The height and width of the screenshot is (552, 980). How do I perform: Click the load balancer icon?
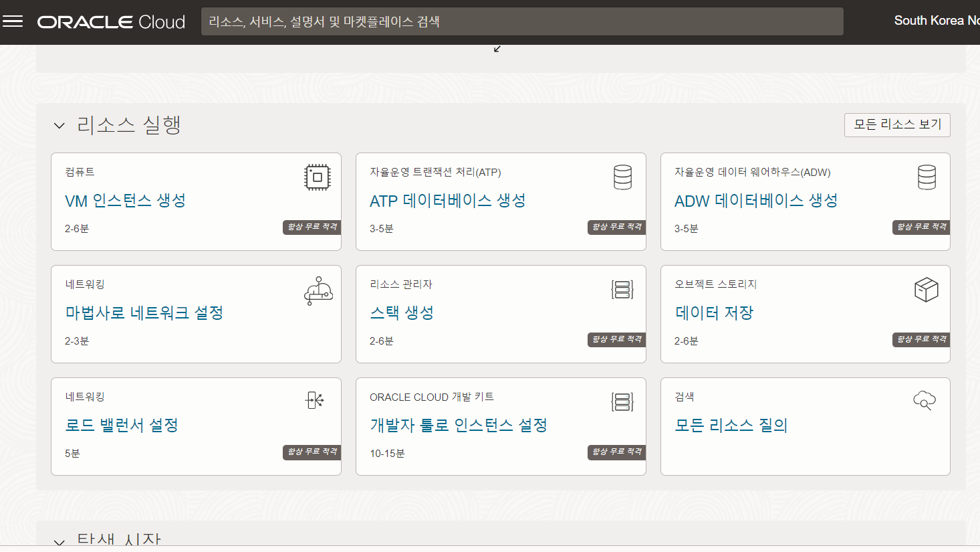(x=315, y=400)
